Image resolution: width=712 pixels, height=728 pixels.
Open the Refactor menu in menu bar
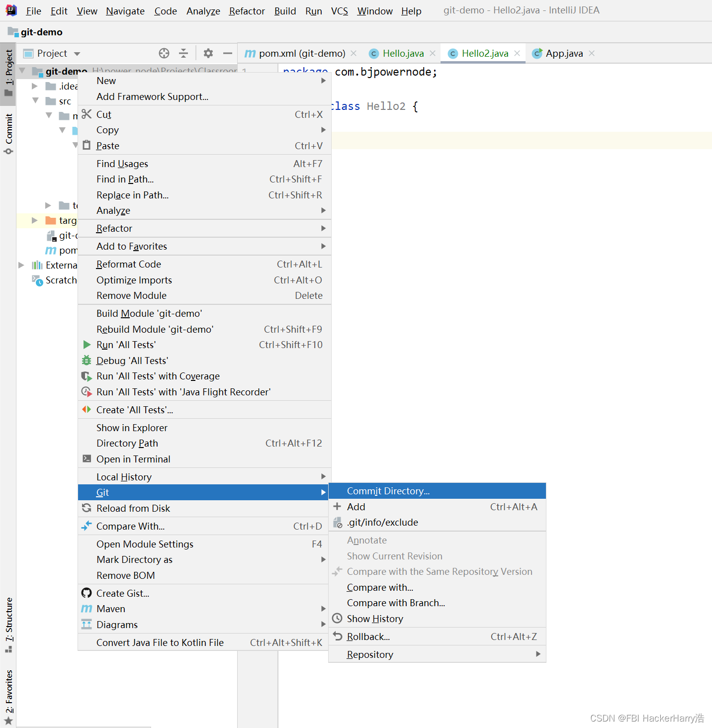(247, 11)
